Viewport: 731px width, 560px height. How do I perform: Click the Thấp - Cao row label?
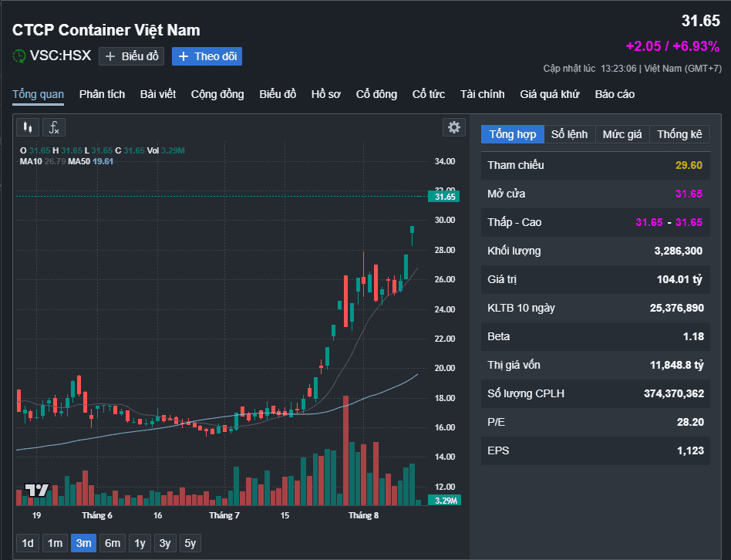point(514,222)
